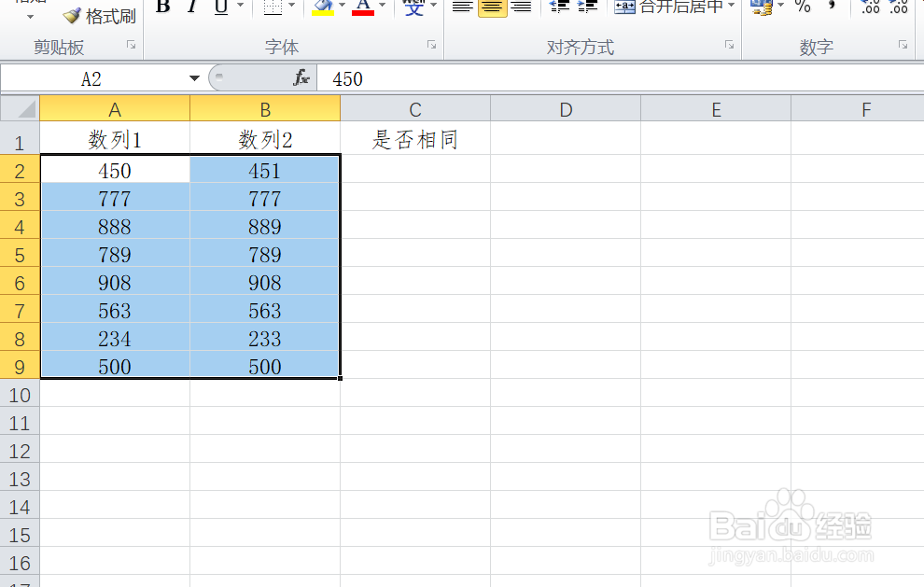Select column A header
924x587 pixels.
[115, 109]
